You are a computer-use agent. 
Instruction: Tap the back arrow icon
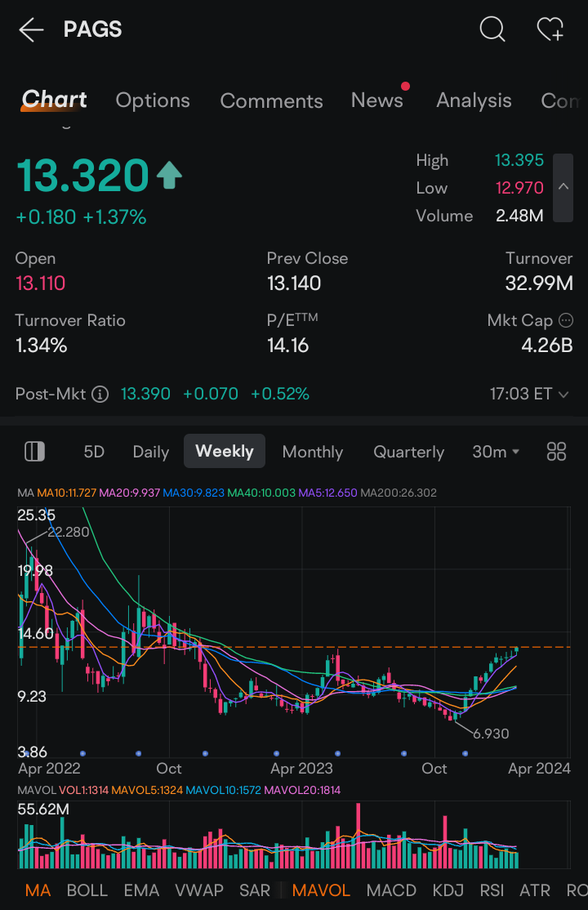click(x=31, y=29)
